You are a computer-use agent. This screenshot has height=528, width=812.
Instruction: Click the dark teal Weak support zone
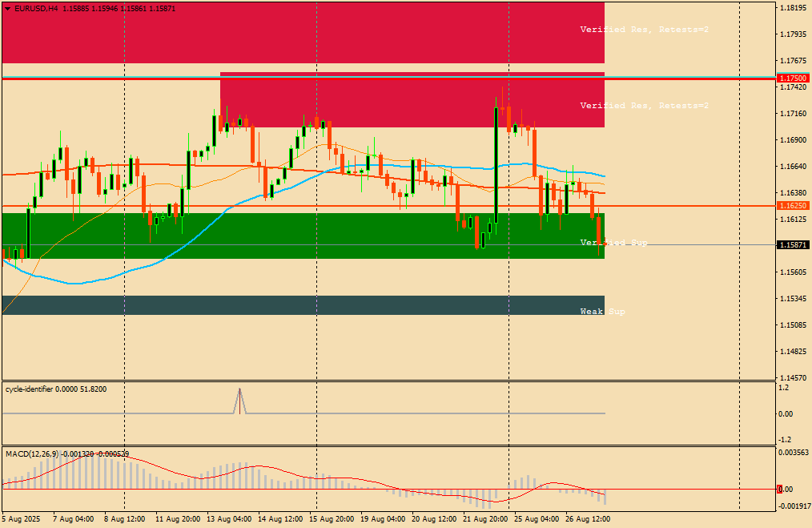pyautogui.click(x=303, y=305)
